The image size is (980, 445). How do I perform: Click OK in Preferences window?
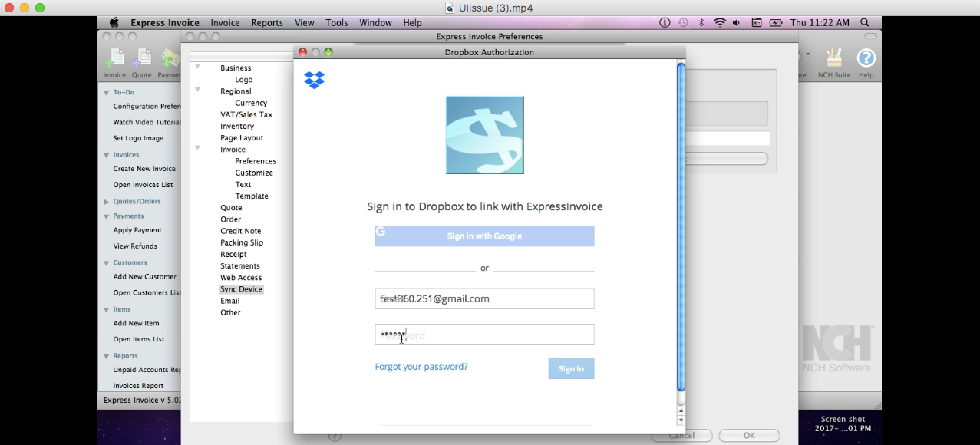click(x=749, y=436)
